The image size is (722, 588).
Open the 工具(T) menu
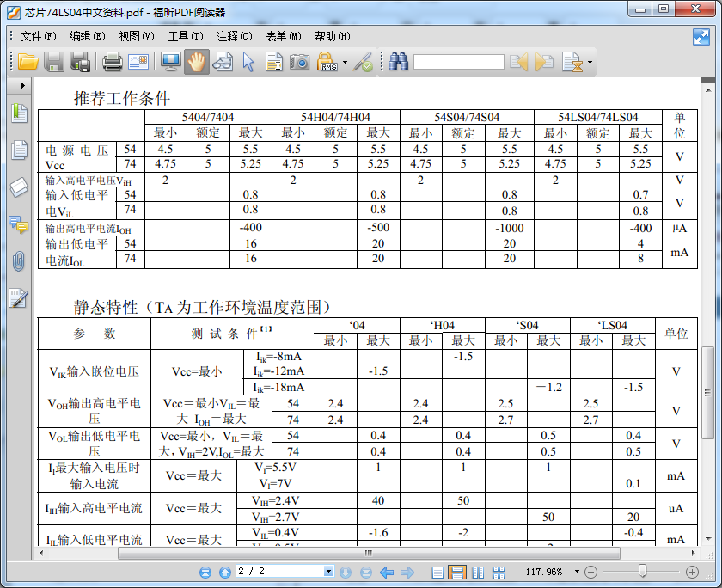186,36
